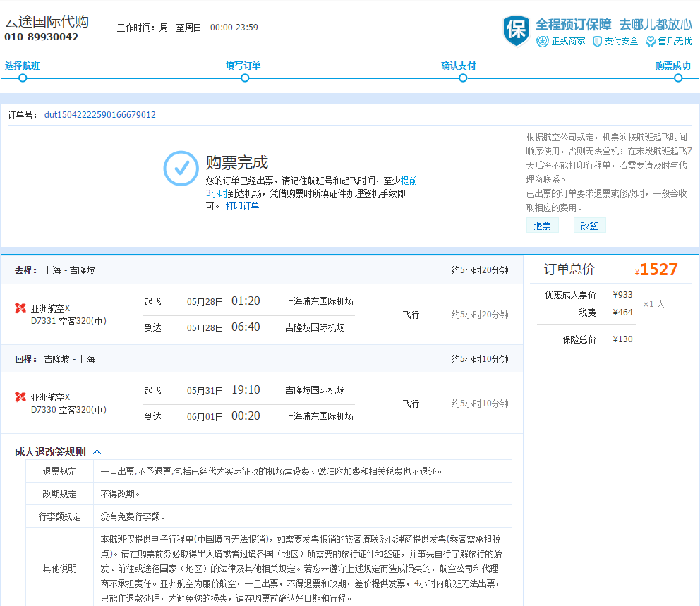Click the blue checkmark purchase complete icon

point(181,168)
